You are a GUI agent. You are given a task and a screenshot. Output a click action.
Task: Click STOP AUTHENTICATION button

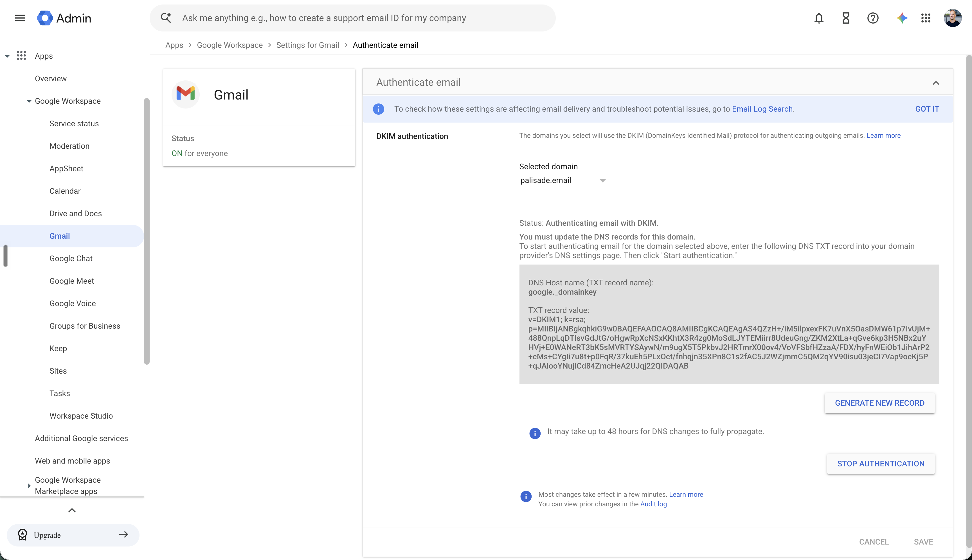pos(880,464)
